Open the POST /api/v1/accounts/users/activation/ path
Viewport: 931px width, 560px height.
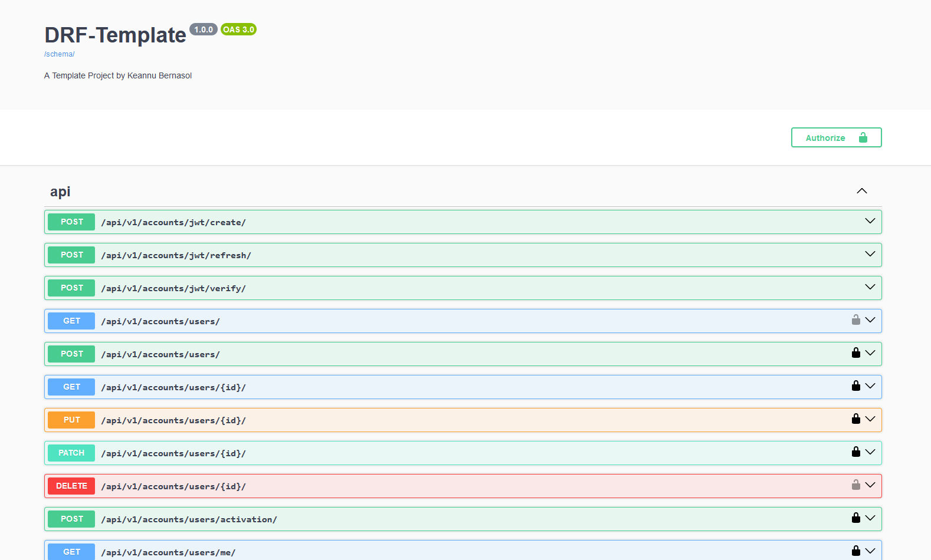(x=189, y=519)
